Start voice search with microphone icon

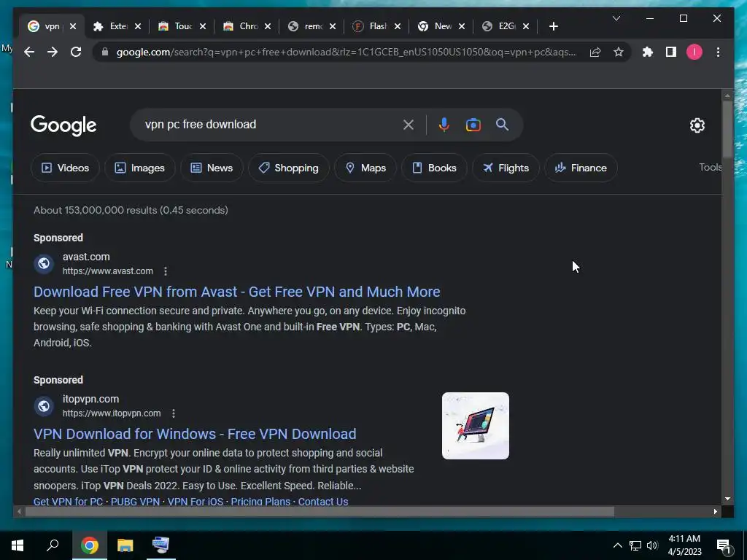pyautogui.click(x=444, y=125)
